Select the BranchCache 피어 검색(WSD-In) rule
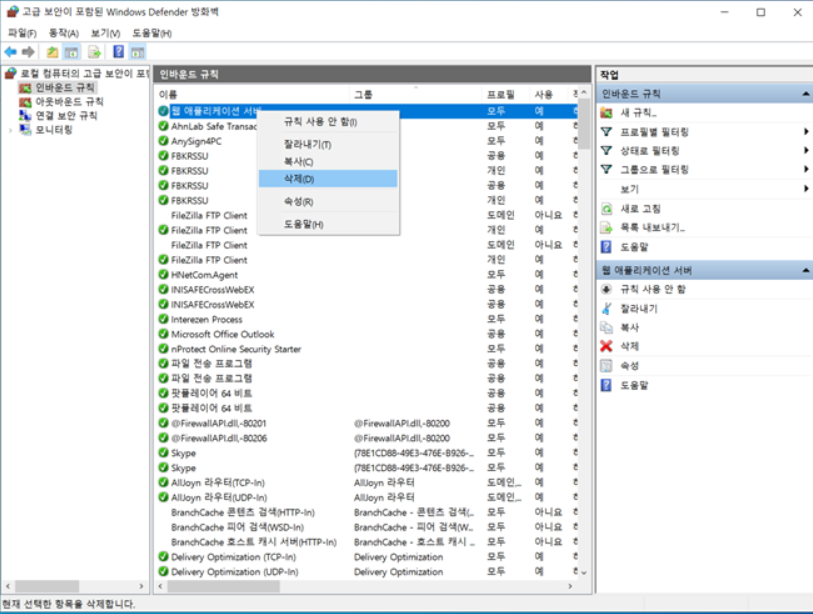The image size is (813, 614). (367, 527)
